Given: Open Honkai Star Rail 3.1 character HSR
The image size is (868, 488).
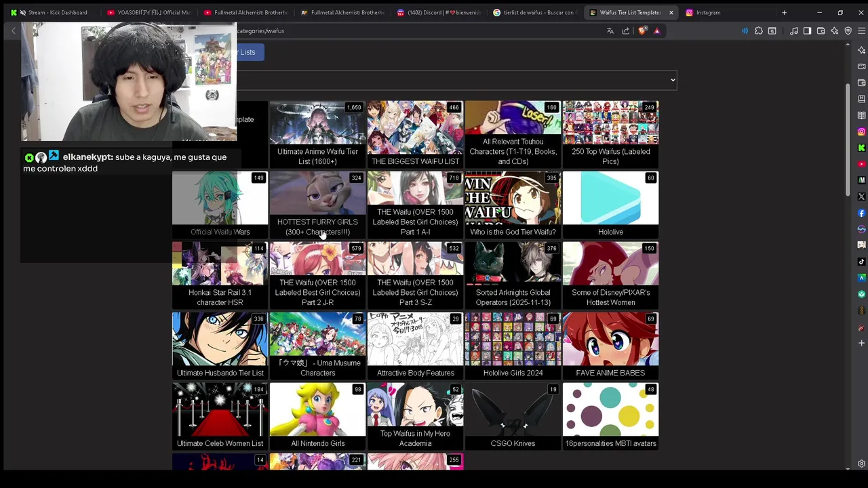Looking at the screenshot, I should point(220,275).
